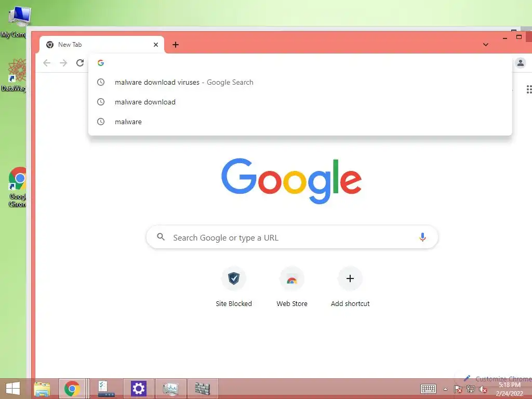The width and height of the screenshot is (532, 399).
Task: Click the clock icon beside malware download
Action: [x=101, y=102]
